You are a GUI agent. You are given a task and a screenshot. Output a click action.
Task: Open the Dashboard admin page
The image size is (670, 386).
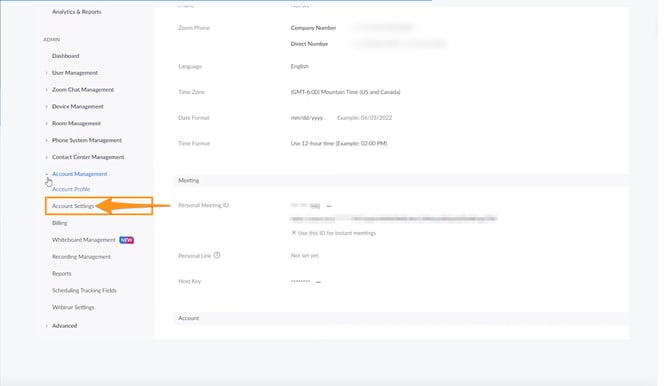pos(66,56)
